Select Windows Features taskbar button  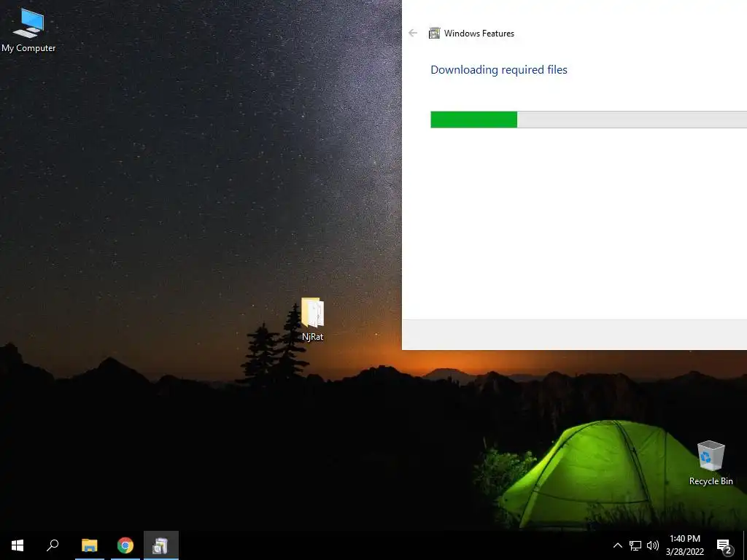161,545
